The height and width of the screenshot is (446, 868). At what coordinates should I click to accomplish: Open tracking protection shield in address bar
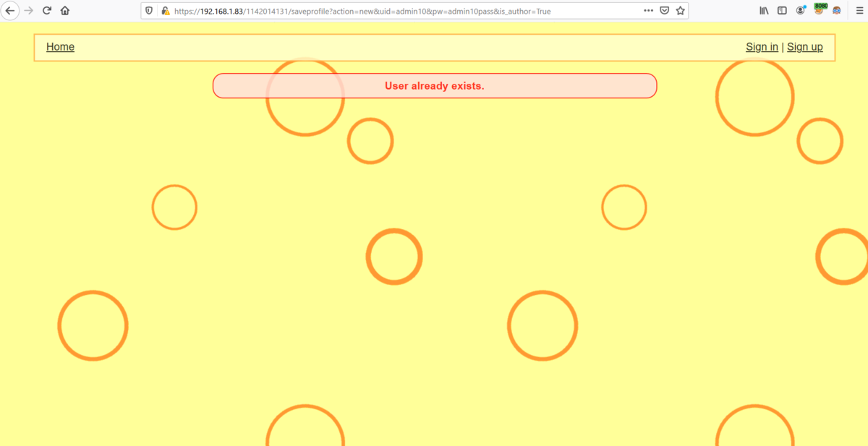tap(150, 11)
